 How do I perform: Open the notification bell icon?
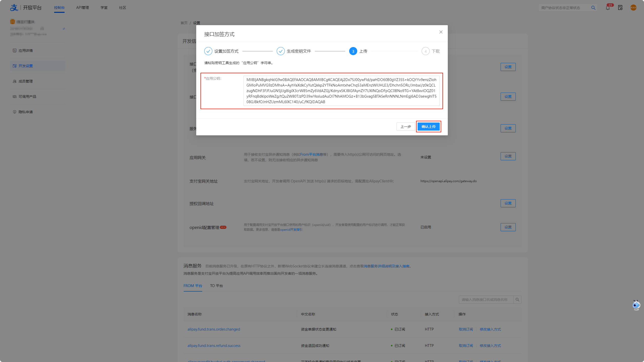(608, 8)
